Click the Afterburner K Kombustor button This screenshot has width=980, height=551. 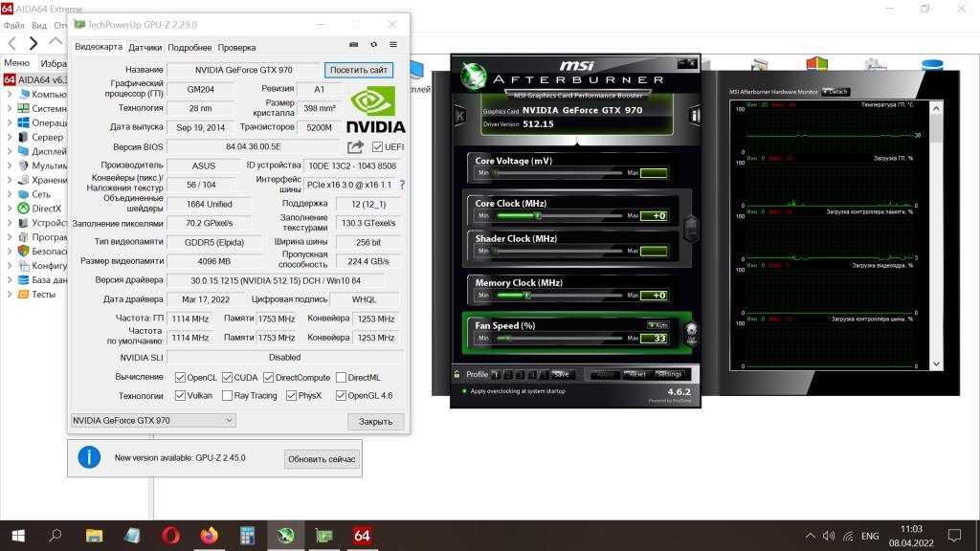(460, 116)
